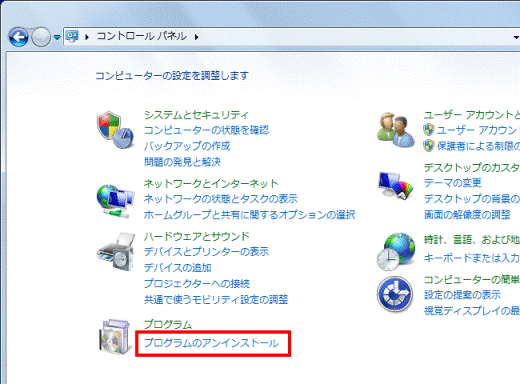This screenshot has height=384, width=520.
Task: Open キーボードまたは入力 link
Action: tap(472, 258)
